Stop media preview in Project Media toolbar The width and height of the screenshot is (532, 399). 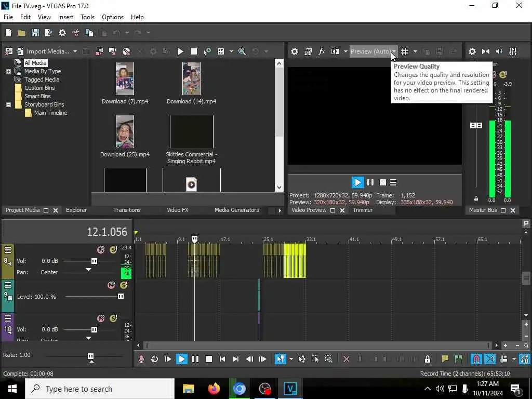click(194, 51)
